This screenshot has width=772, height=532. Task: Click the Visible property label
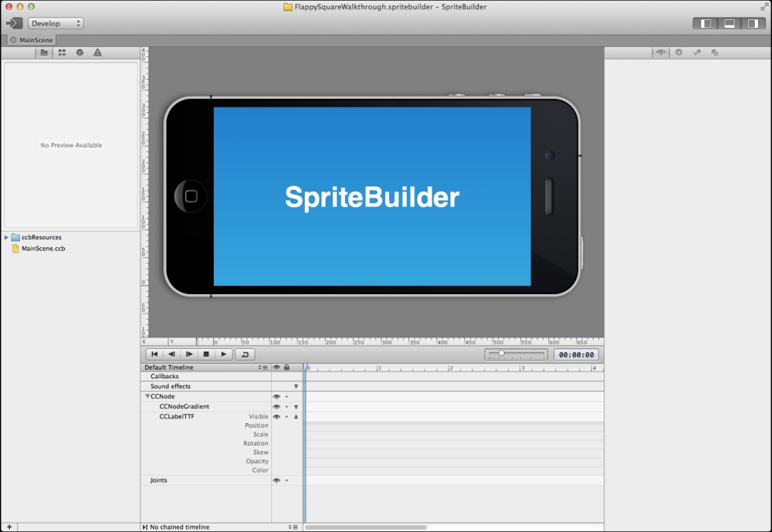click(259, 417)
